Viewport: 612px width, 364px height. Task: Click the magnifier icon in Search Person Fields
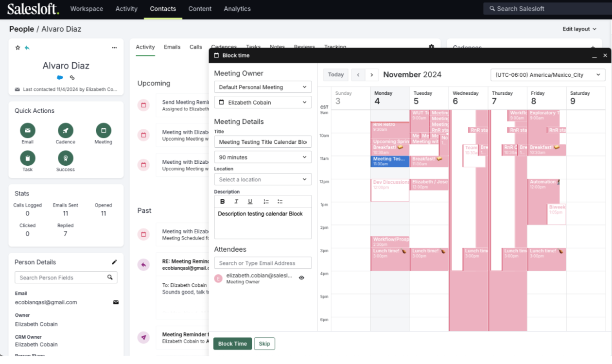point(110,277)
